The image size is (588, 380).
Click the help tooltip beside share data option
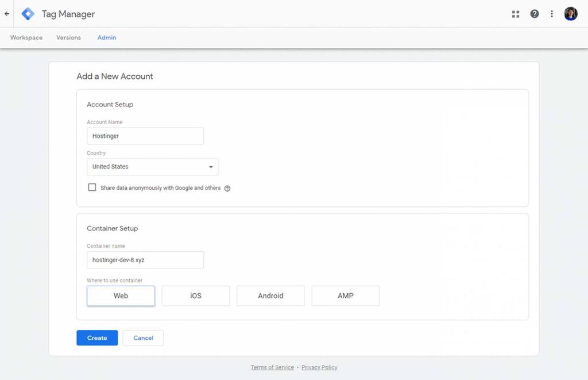[227, 188]
